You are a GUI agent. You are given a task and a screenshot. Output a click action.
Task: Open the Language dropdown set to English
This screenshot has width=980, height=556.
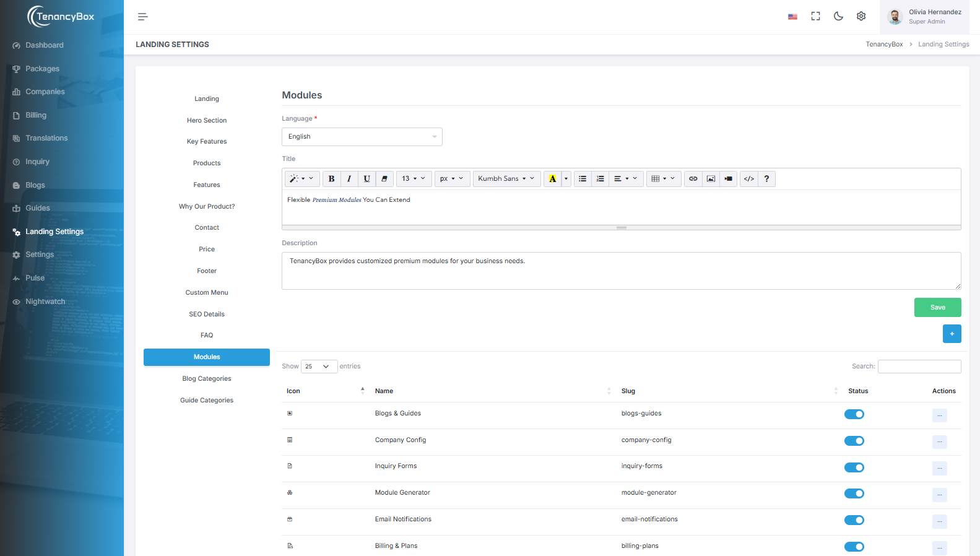362,137
